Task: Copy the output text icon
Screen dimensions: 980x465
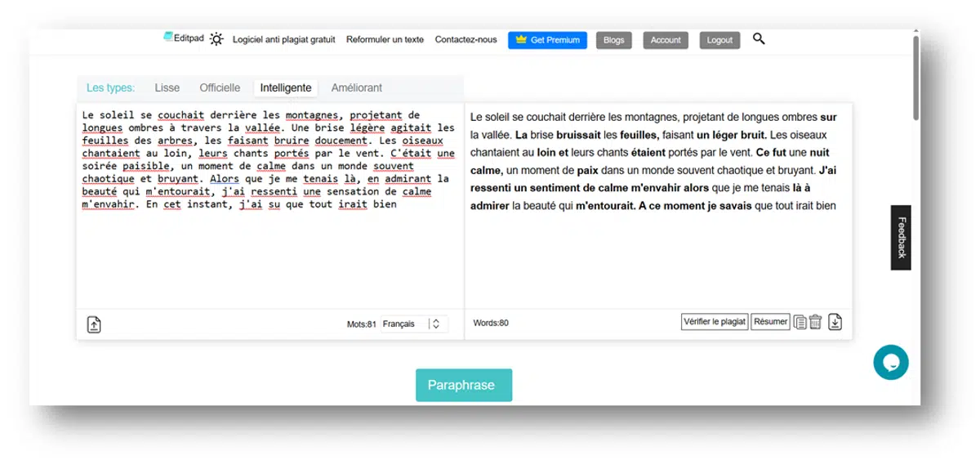Action: click(x=800, y=322)
